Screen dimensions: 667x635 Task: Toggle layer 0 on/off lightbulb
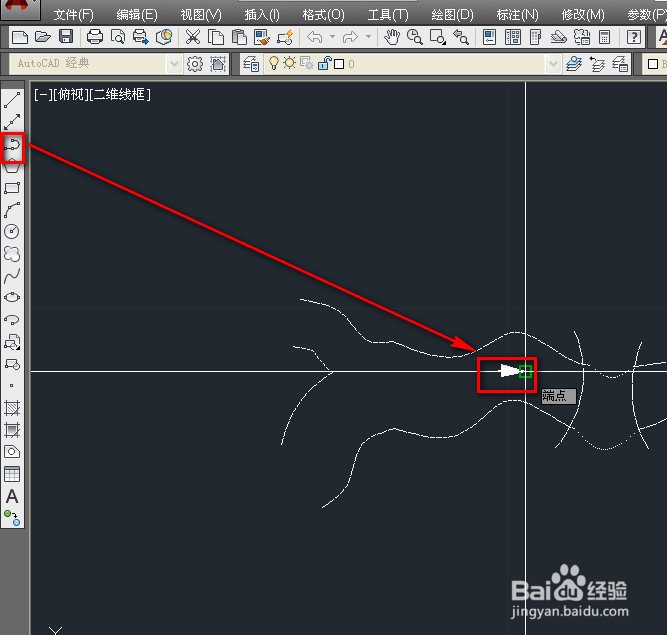pyautogui.click(x=274, y=63)
